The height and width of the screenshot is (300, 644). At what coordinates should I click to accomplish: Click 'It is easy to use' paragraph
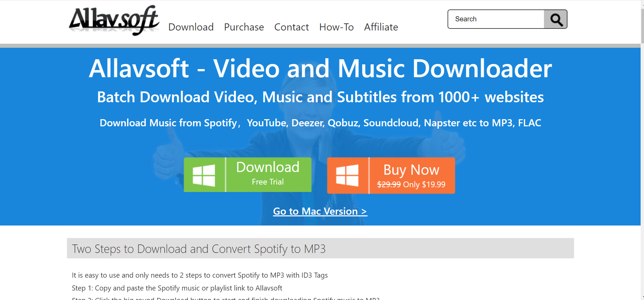(200, 275)
